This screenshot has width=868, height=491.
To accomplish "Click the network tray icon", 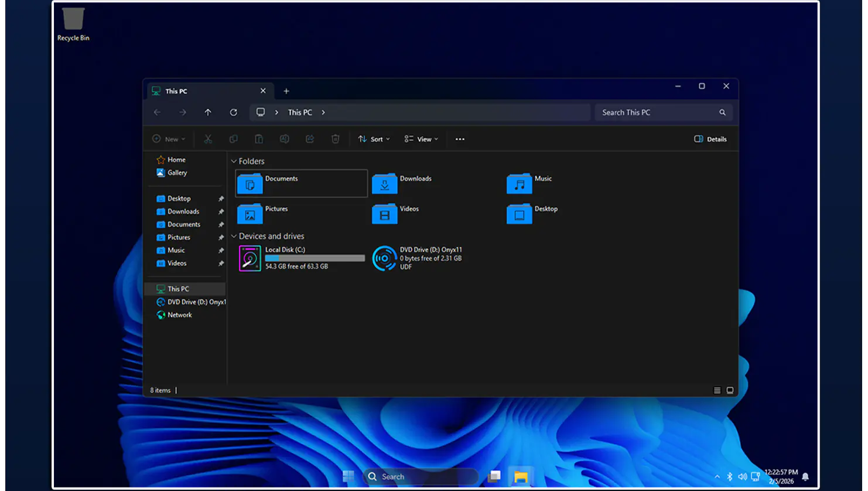I will coord(756,477).
